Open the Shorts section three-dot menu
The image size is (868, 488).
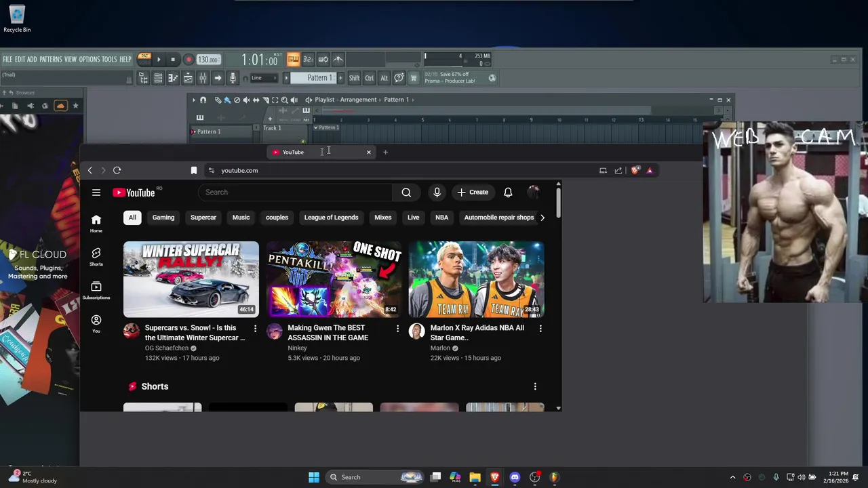tap(535, 386)
